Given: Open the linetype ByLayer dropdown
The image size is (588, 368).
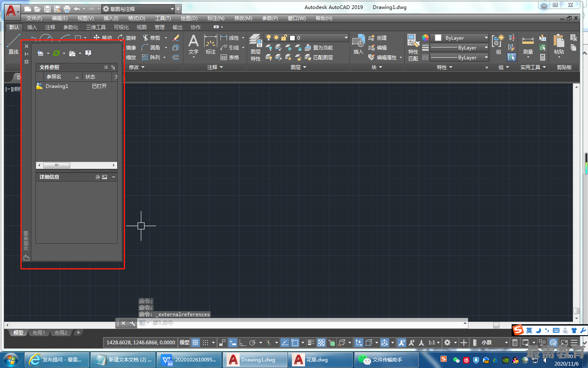Looking at the screenshot, I should click(459, 58).
